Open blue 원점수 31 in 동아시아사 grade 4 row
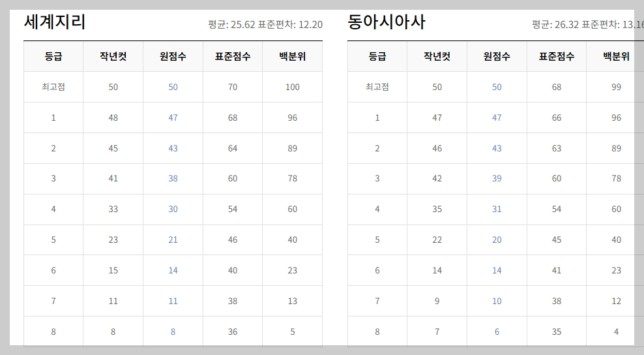 coord(497,209)
